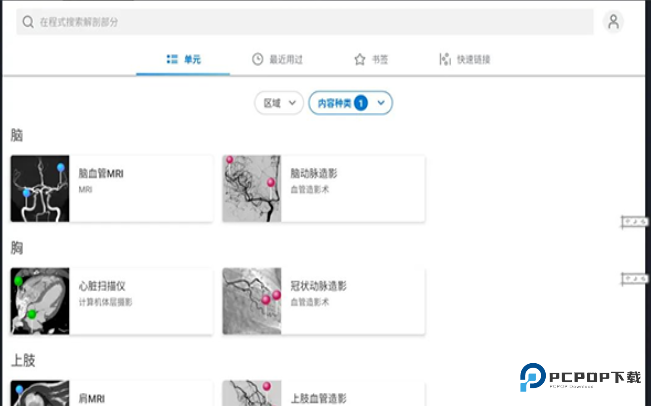Open the 快捷链接 tab
This screenshot has width=651, height=406.
tap(465, 59)
